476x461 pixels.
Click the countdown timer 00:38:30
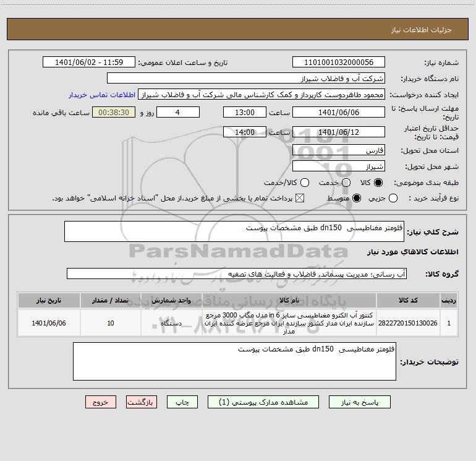[x=114, y=112]
